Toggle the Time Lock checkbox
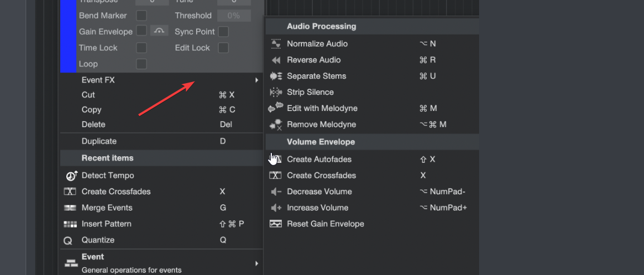Screen dimensions: 644x275 coord(142,48)
